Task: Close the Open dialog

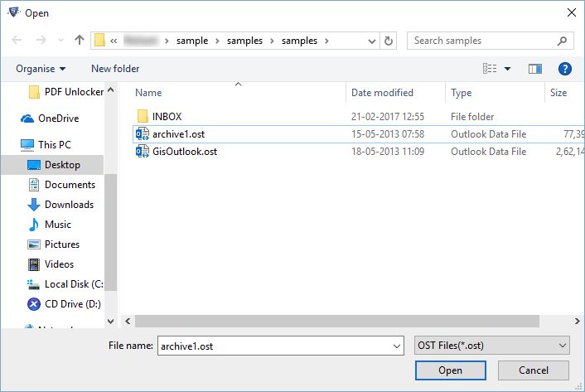Action: point(571,12)
